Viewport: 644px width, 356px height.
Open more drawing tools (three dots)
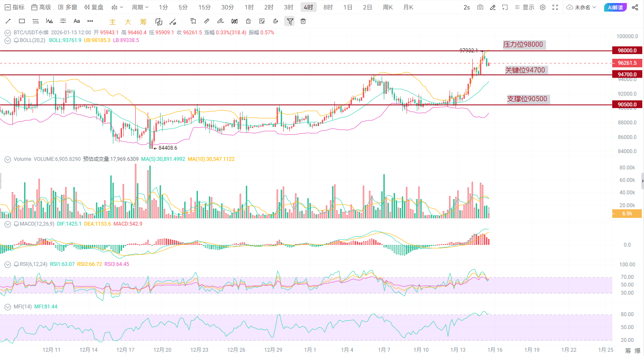pyautogui.click(x=90, y=21)
